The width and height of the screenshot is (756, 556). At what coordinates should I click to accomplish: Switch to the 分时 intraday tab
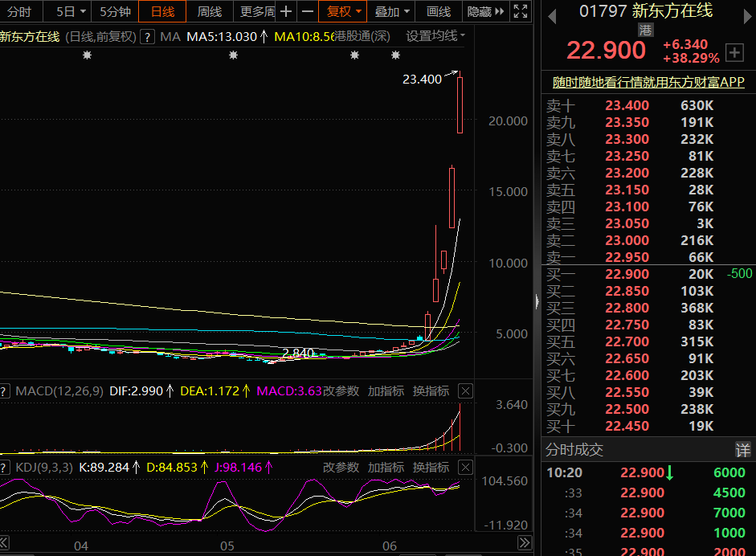19,11
